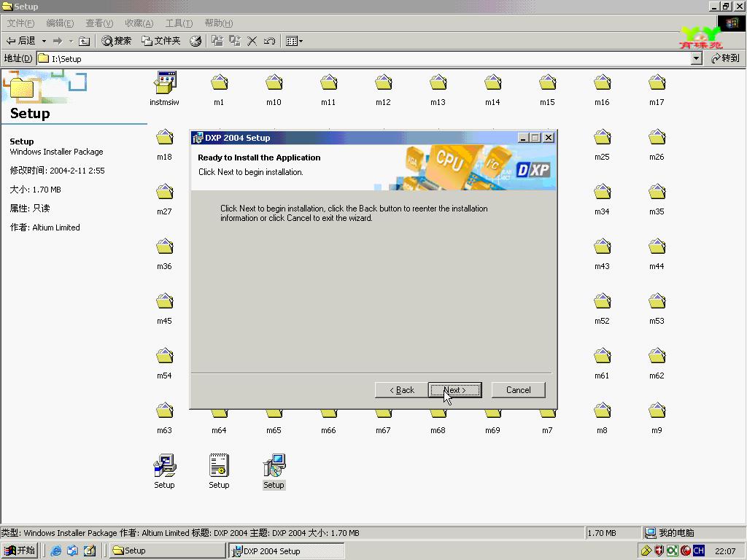The height and width of the screenshot is (560, 747).
Task: Open the 编辑(E) menu
Action: tap(60, 23)
